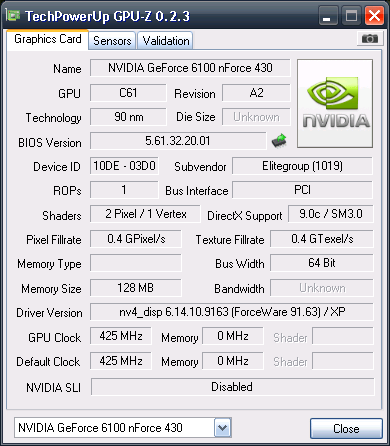Screen dimensions: 390x446
Task: Click the Memory Type label
Action: (49, 264)
